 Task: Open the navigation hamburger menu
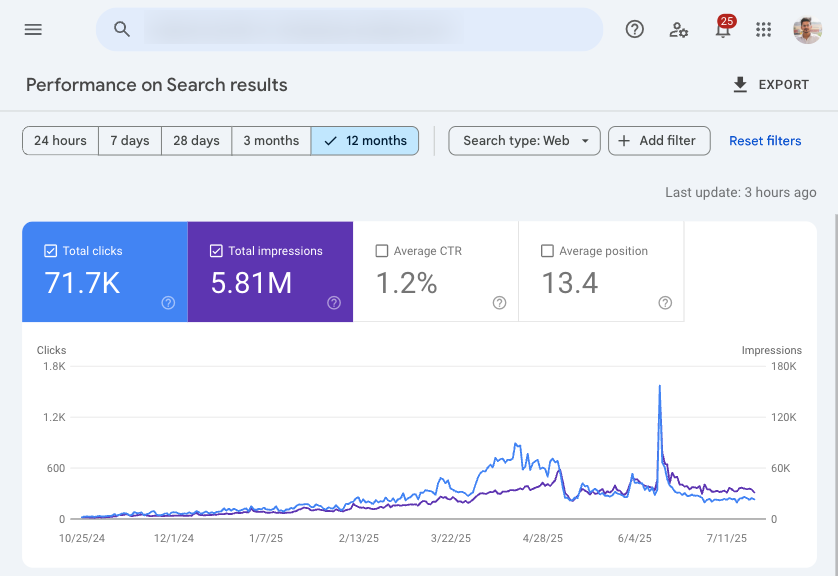33,29
